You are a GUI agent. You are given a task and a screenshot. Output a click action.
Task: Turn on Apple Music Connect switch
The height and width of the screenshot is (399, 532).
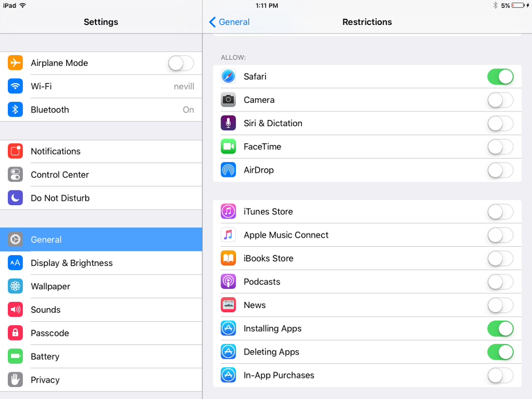click(500, 235)
